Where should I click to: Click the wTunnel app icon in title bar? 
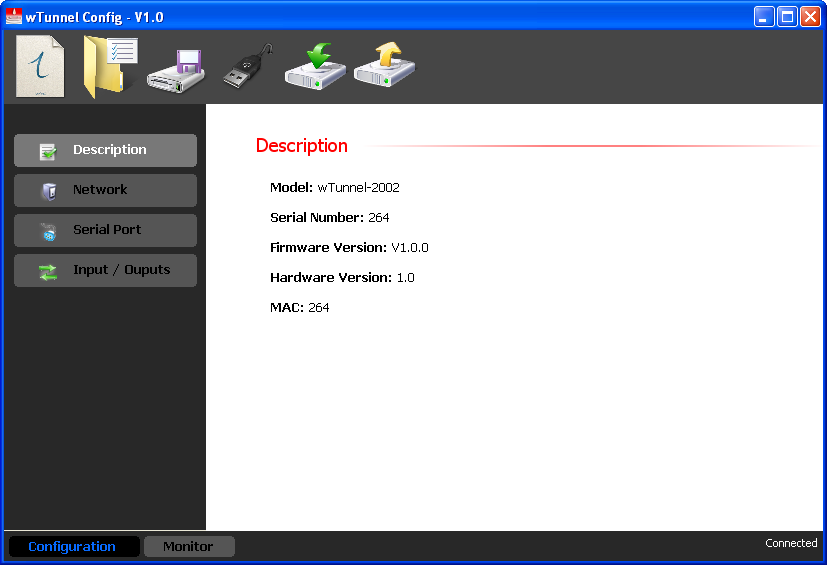click(x=14, y=16)
